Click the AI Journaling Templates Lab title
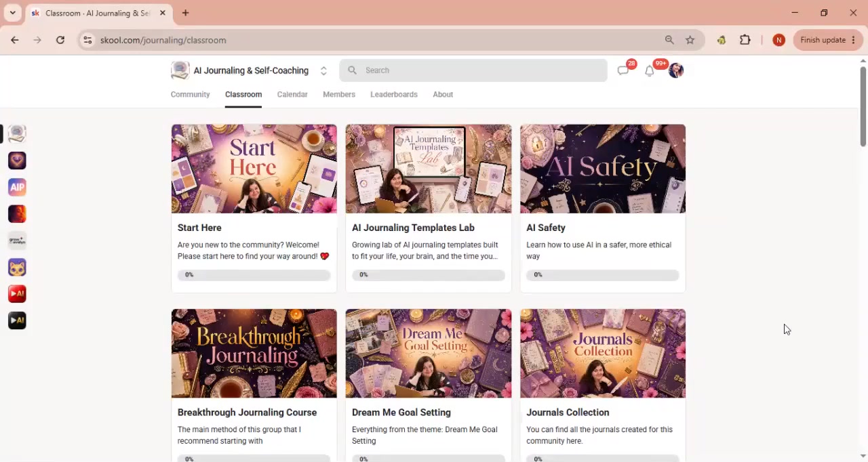 pyautogui.click(x=413, y=228)
